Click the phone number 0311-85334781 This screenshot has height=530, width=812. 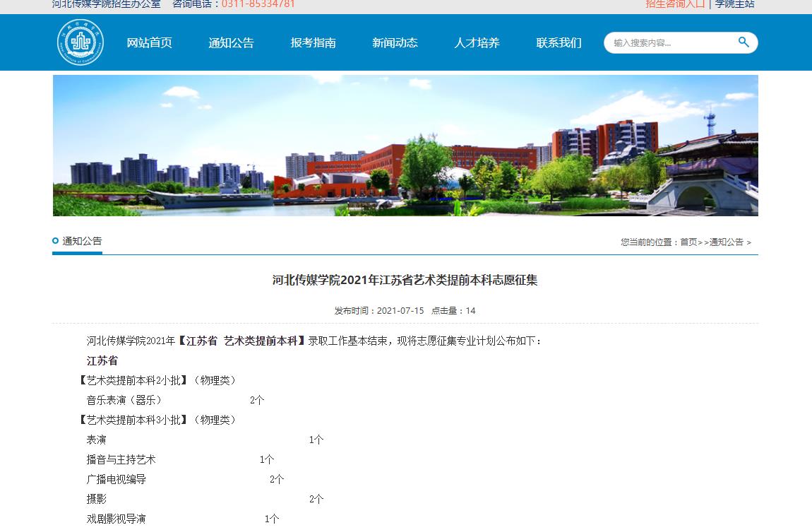258,4
